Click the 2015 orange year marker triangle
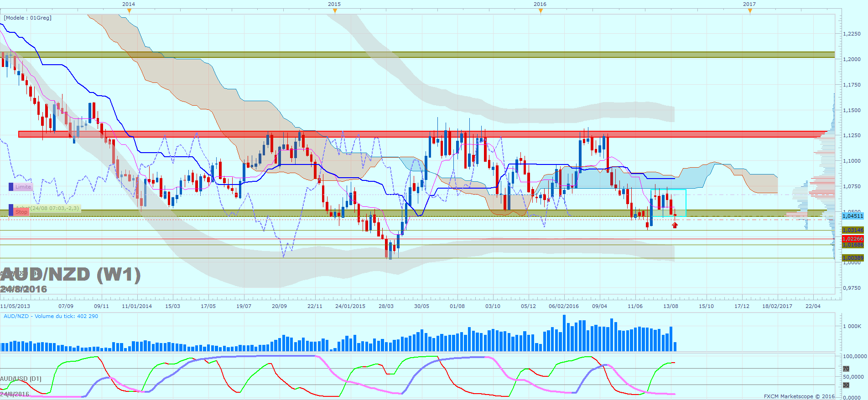The image size is (868, 400). tap(335, 11)
